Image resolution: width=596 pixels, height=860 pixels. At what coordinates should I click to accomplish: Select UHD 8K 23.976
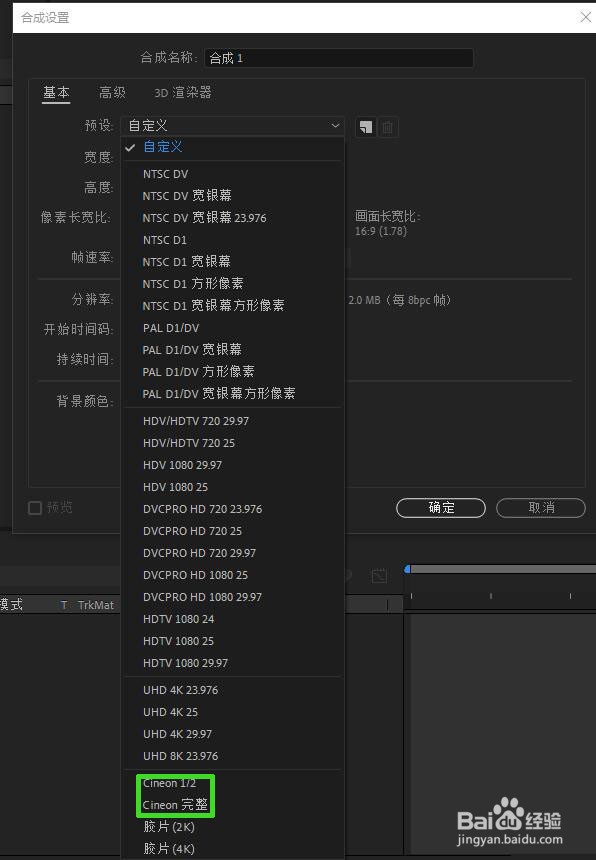point(233,756)
